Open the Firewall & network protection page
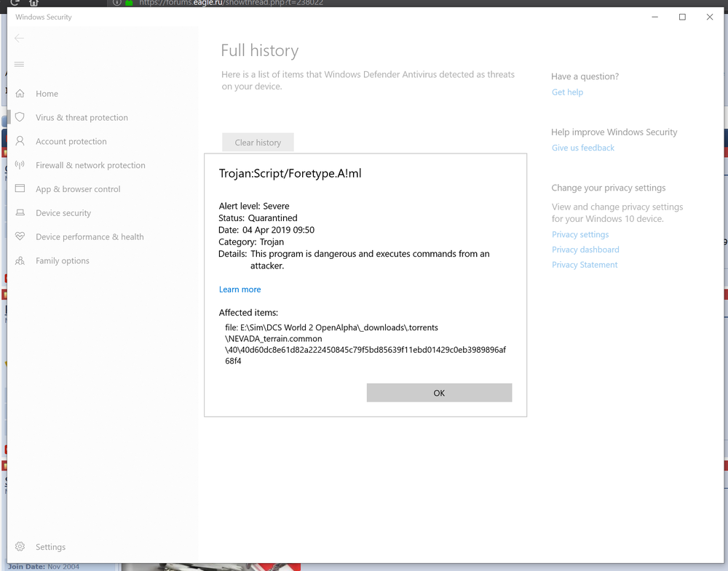This screenshot has height=571, width=728. (x=90, y=165)
